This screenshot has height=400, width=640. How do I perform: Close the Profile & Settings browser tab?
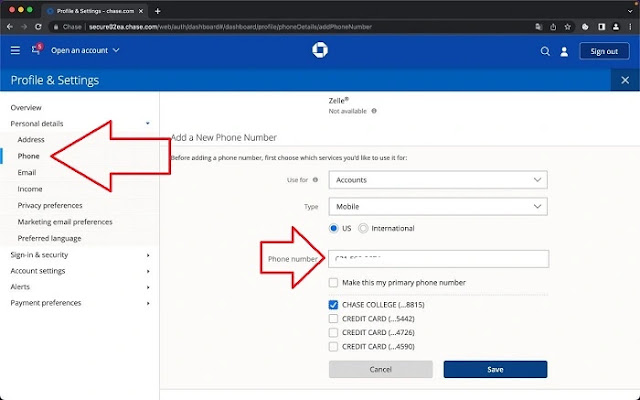[x=141, y=11]
